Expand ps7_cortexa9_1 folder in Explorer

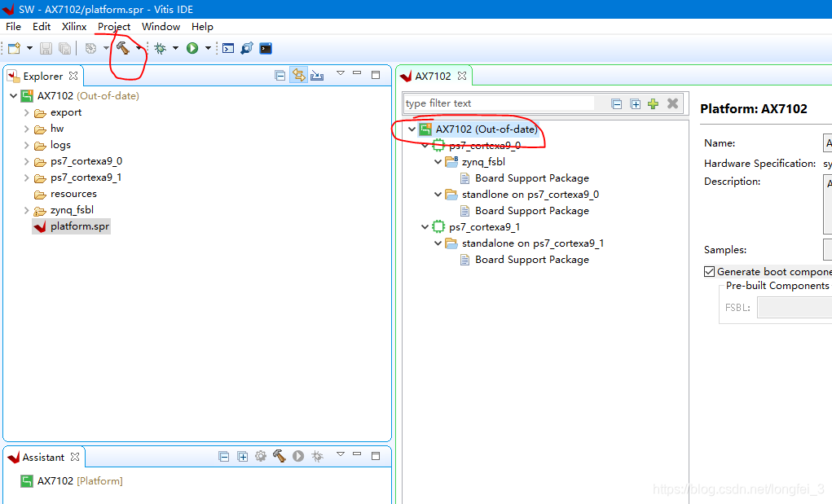point(26,177)
